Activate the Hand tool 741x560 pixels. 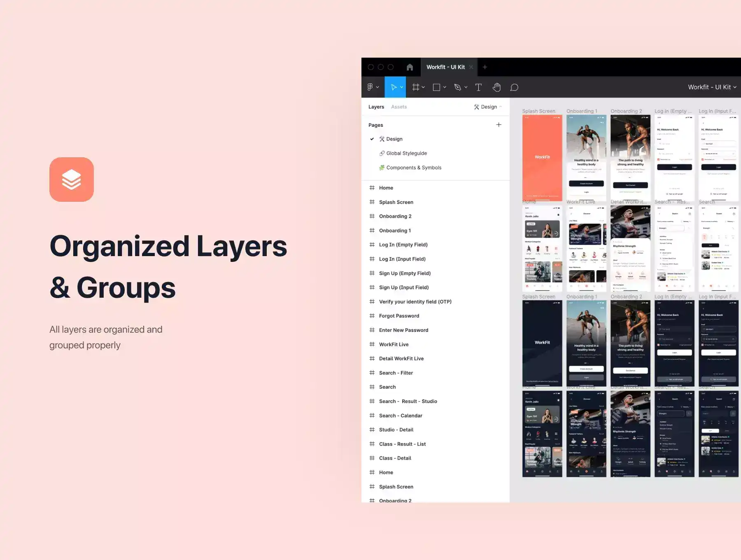(x=496, y=87)
